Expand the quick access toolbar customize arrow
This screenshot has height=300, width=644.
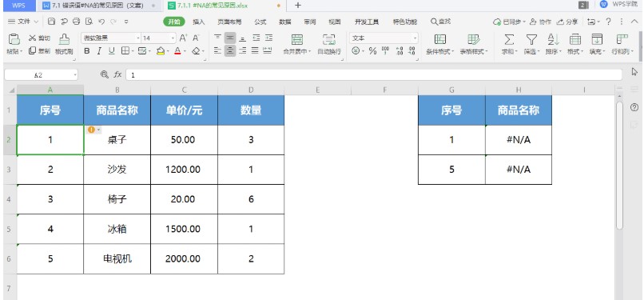[126, 22]
